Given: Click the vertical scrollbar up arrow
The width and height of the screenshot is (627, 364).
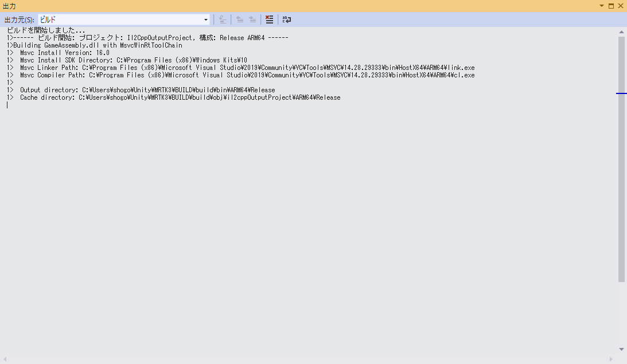Looking at the screenshot, I should tap(622, 32).
